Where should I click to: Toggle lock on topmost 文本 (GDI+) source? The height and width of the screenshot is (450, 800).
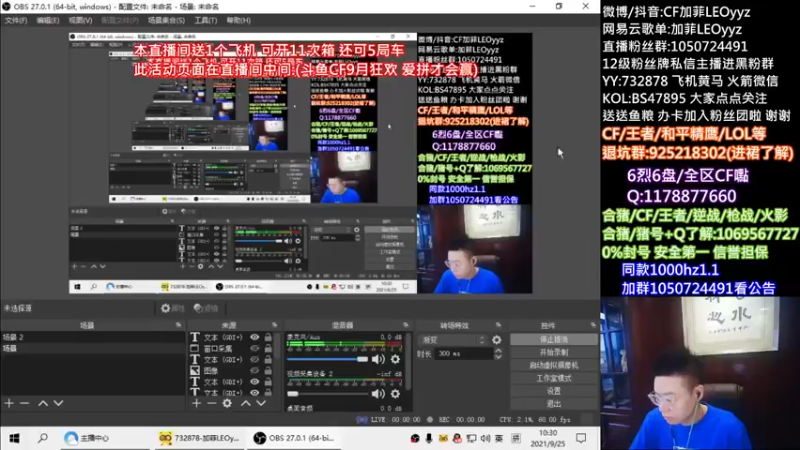268,337
